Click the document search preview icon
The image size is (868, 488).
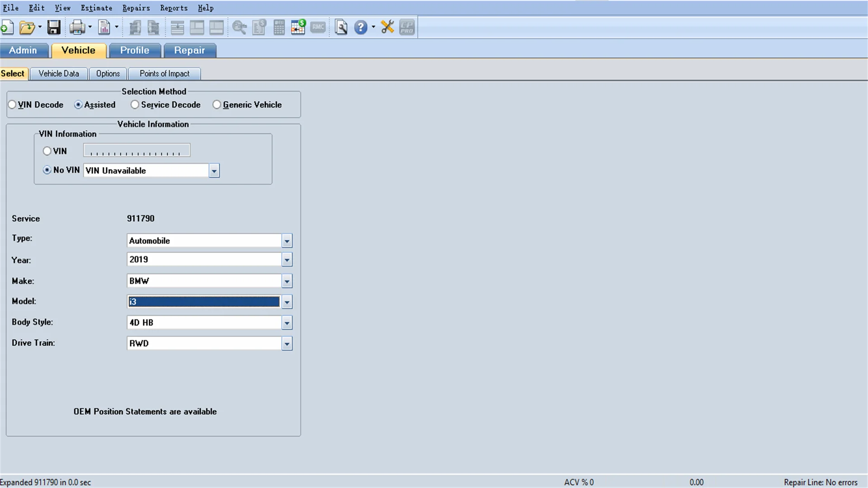[341, 28]
